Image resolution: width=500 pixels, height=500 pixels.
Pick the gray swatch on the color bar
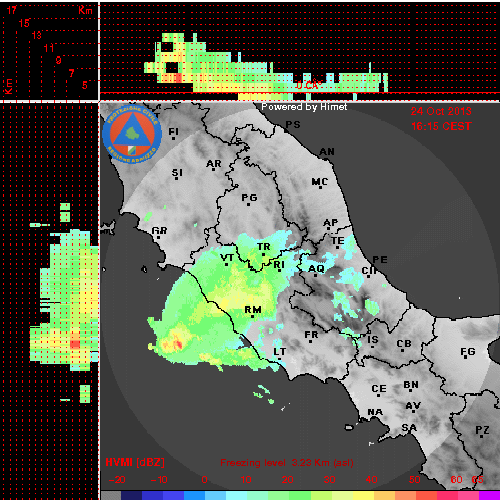point(110,495)
